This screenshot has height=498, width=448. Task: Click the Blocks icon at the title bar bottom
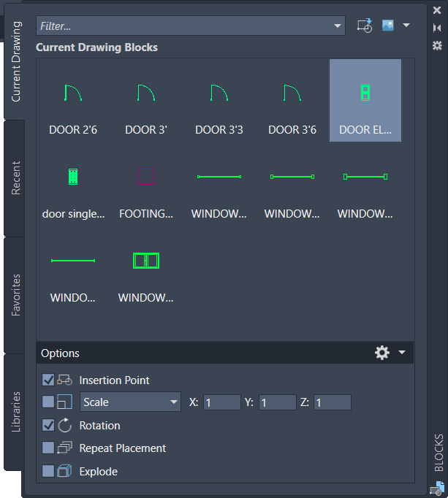(x=437, y=489)
